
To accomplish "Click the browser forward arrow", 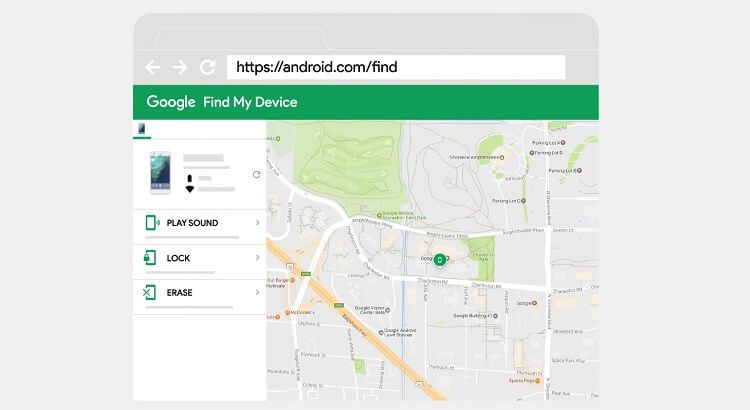I will (180, 67).
